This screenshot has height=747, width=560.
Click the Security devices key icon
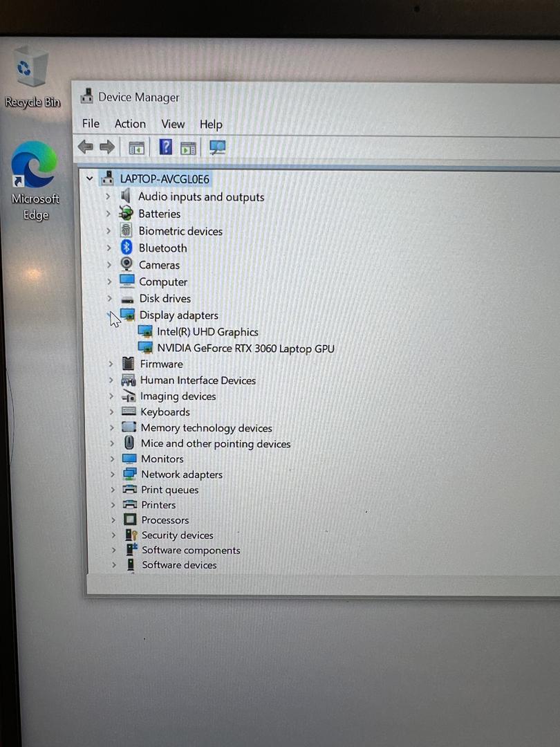pyautogui.click(x=131, y=535)
